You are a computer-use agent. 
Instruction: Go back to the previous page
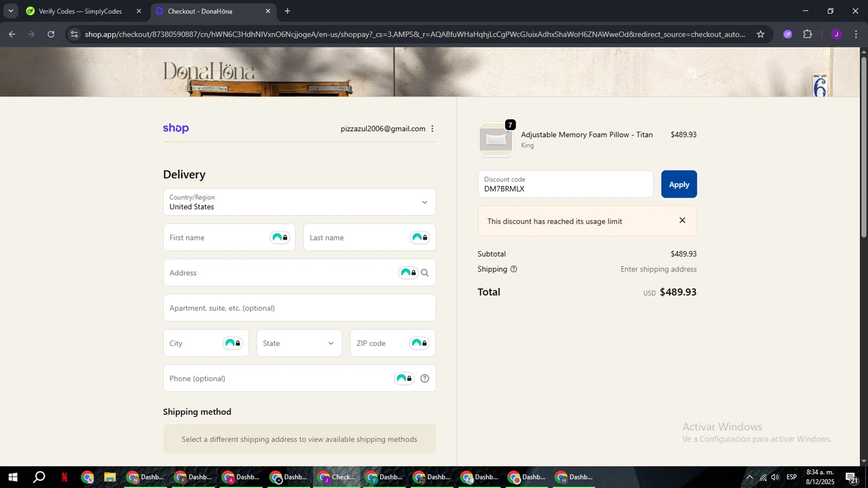(12, 34)
